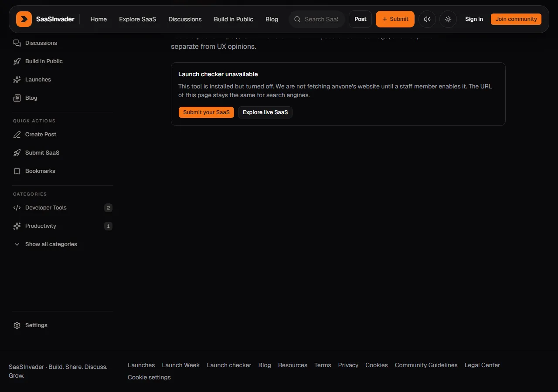The height and width of the screenshot is (392, 558).
Task: Click the Bookmarks bookmark icon
Action: [17, 171]
